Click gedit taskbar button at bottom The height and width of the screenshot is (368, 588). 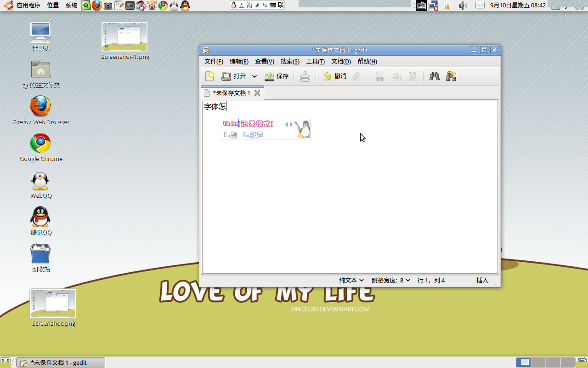click(x=61, y=362)
